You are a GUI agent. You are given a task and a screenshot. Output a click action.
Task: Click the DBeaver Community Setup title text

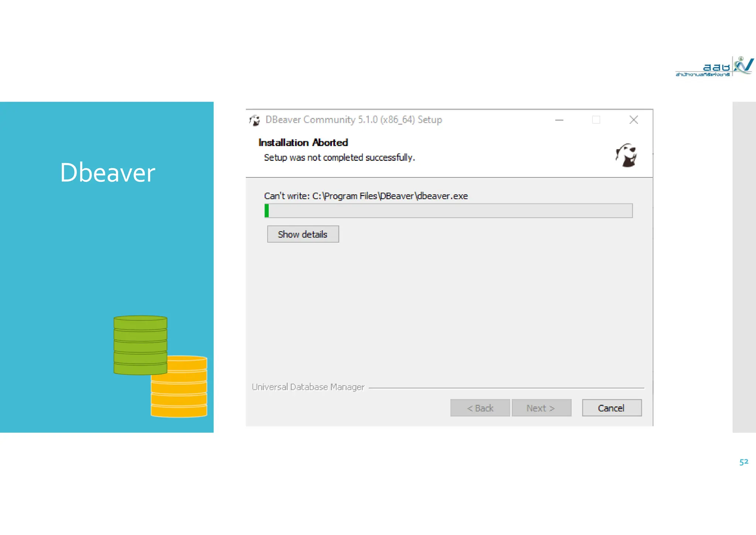354,120
